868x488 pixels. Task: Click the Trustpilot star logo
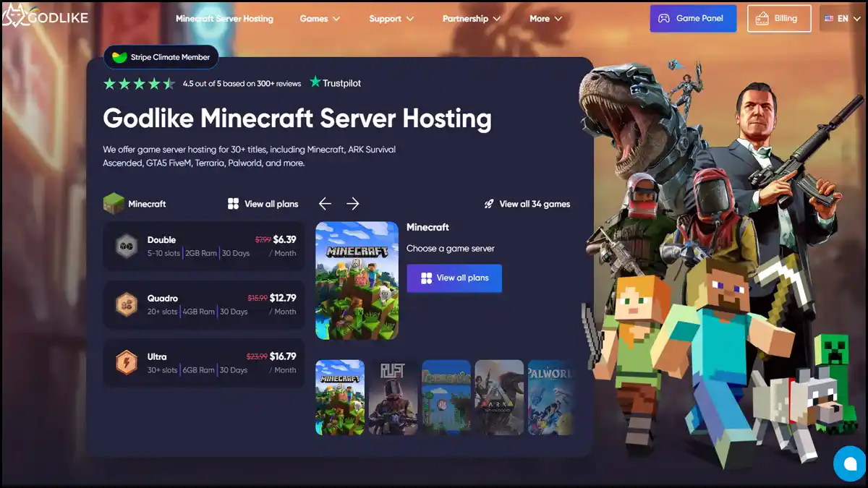point(315,82)
